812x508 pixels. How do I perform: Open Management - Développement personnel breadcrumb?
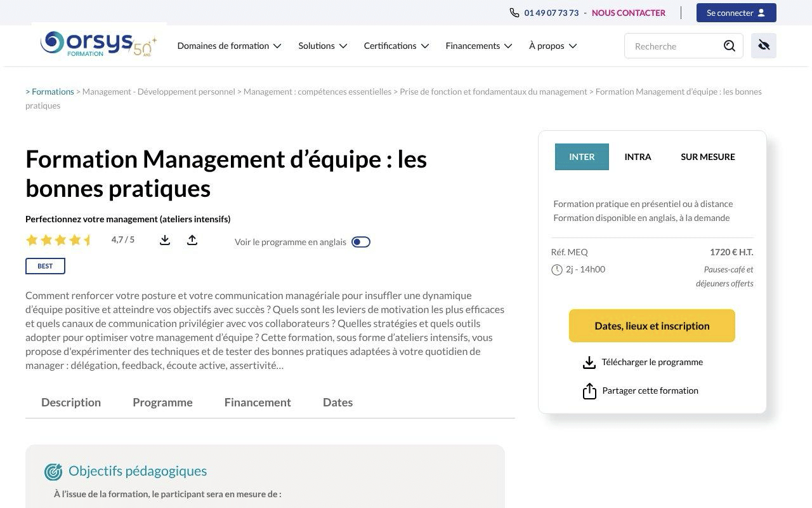coord(159,91)
